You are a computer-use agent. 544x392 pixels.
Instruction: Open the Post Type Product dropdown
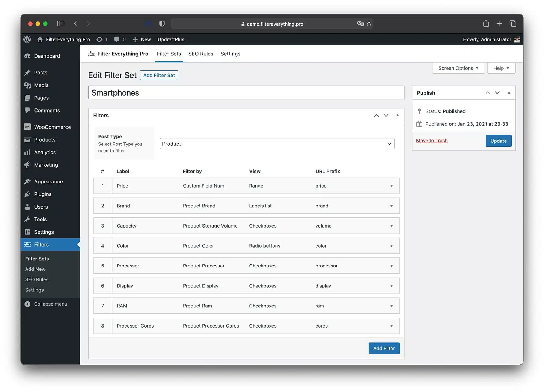point(277,144)
